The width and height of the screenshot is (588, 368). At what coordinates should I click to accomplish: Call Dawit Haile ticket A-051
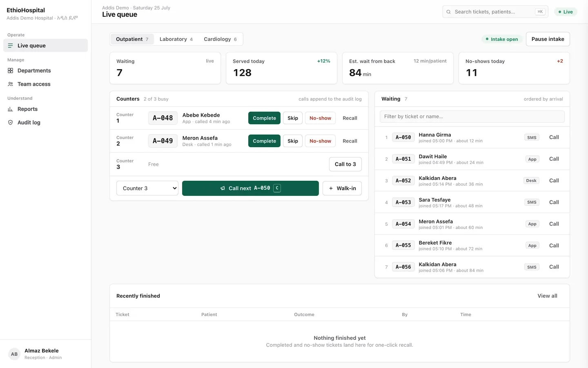point(554,159)
